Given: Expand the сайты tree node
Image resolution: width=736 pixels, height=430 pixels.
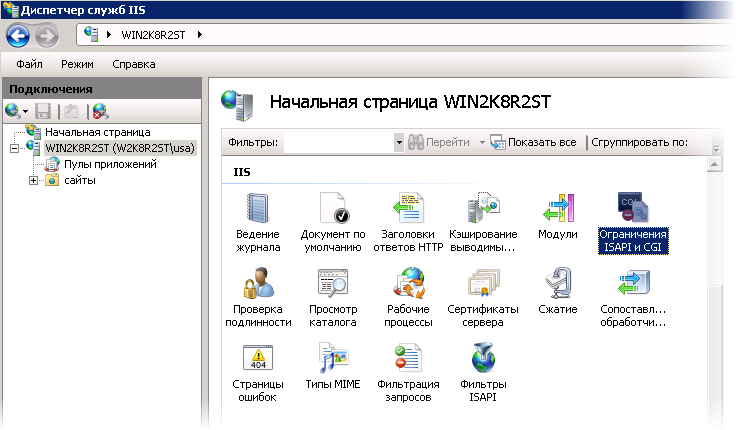Looking at the screenshot, I should 33,180.
